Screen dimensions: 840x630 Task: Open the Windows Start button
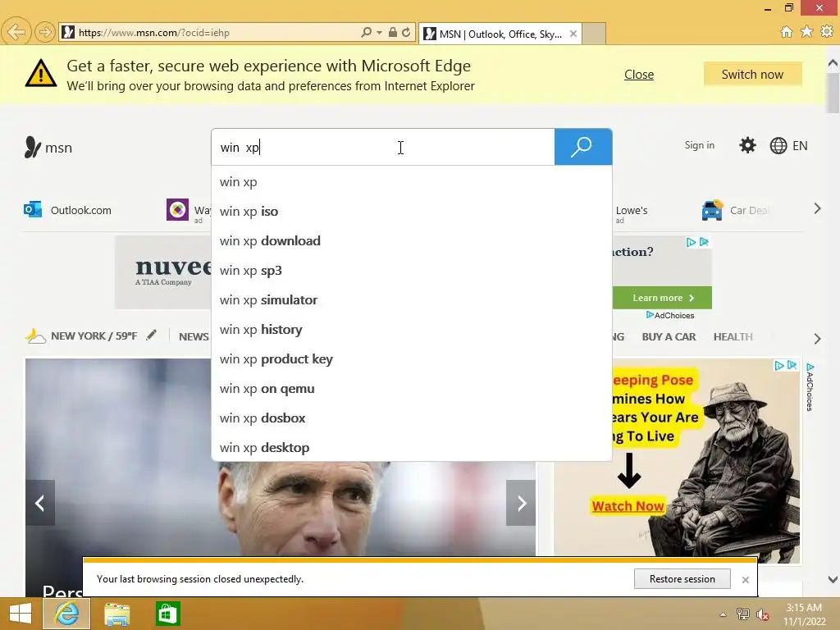21,614
